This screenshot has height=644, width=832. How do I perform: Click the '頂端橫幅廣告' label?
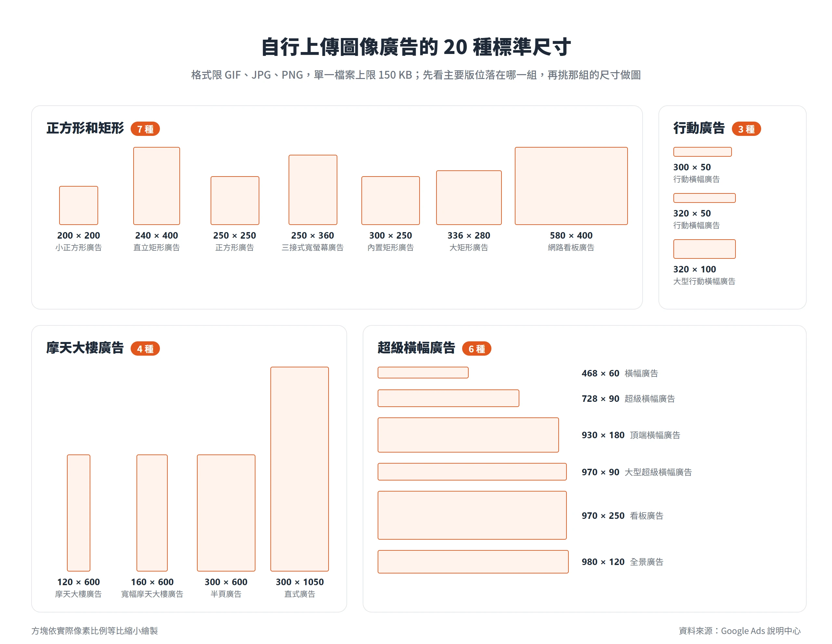coord(655,435)
